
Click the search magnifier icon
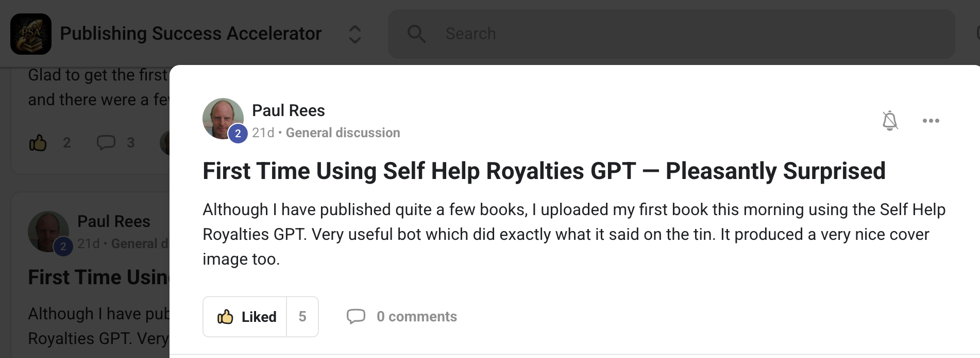(x=416, y=34)
